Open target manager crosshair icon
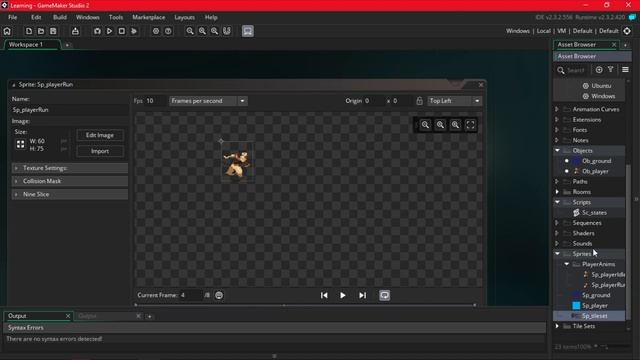Screen dimensions: 640x360 [x=627, y=31]
